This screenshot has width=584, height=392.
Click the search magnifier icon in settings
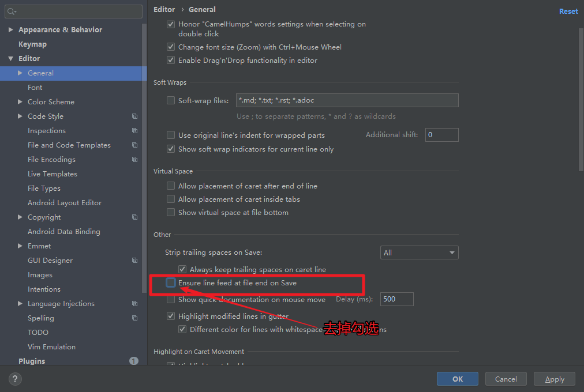[11, 12]
